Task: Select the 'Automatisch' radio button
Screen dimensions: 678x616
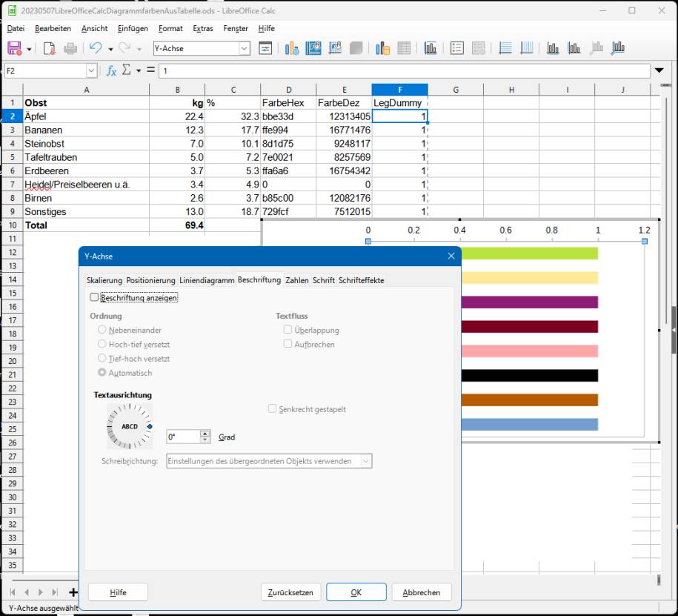Action: (x=102, y=372)
